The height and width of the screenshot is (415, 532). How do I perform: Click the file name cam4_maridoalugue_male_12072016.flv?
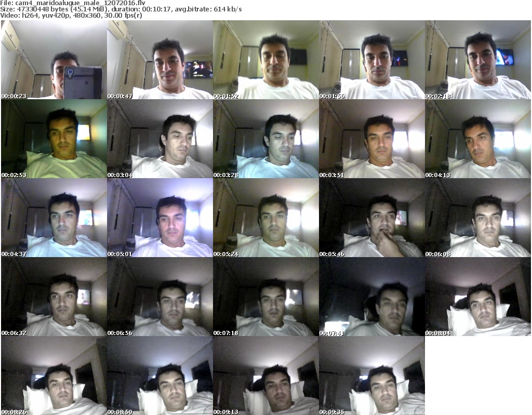pos(80,3)
